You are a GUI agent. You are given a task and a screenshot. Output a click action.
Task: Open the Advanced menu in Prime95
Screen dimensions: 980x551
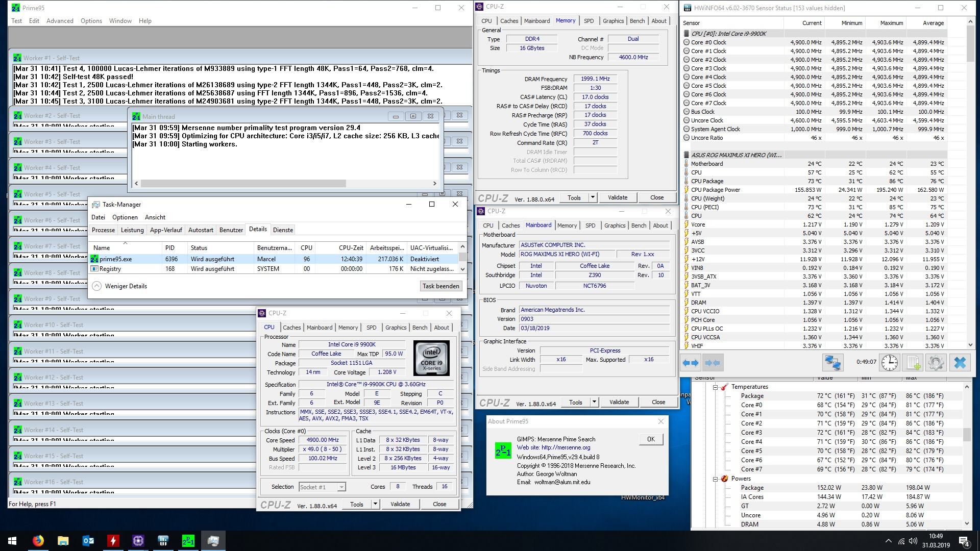pos(60,21)
